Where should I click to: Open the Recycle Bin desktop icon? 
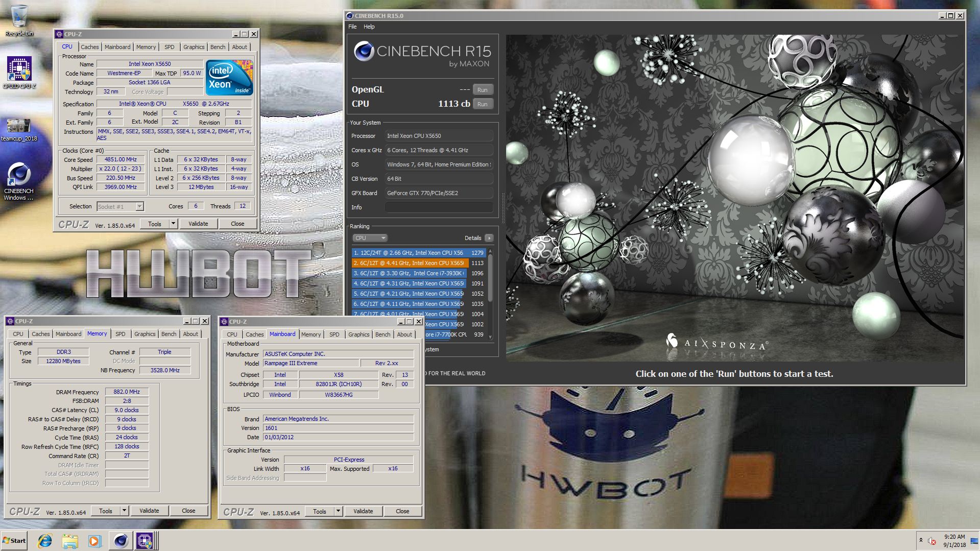pyautogui.click(x=19, y=20)
